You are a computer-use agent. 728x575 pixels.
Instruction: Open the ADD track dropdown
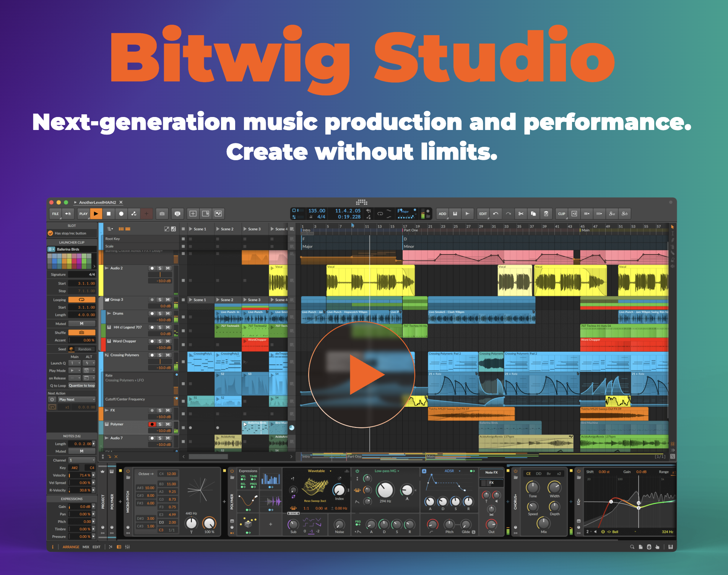(443, 213)
